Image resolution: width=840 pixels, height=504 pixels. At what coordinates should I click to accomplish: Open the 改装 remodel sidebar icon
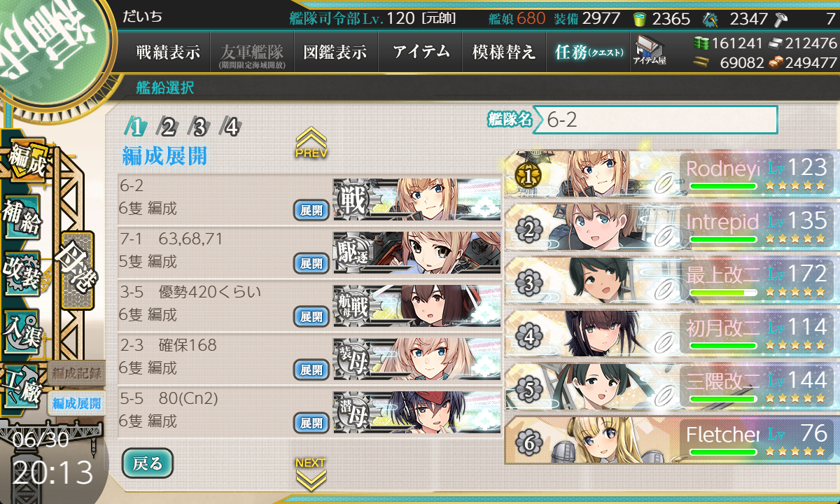pos(21,272)
